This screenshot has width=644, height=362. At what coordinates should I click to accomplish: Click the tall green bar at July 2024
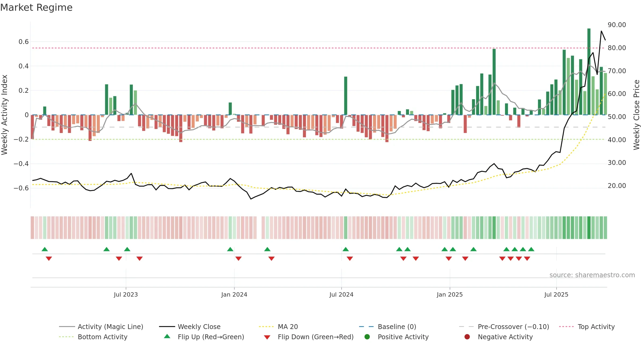(x=346, y=96)
